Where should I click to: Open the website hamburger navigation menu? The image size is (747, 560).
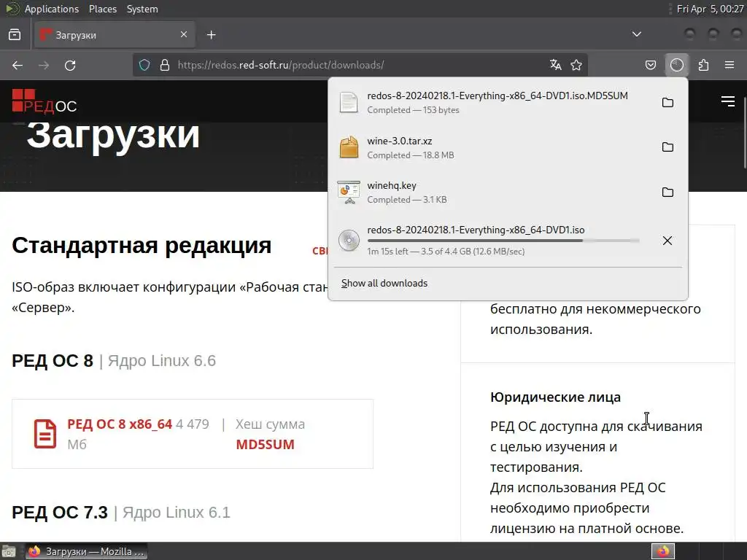pos(727,101)
